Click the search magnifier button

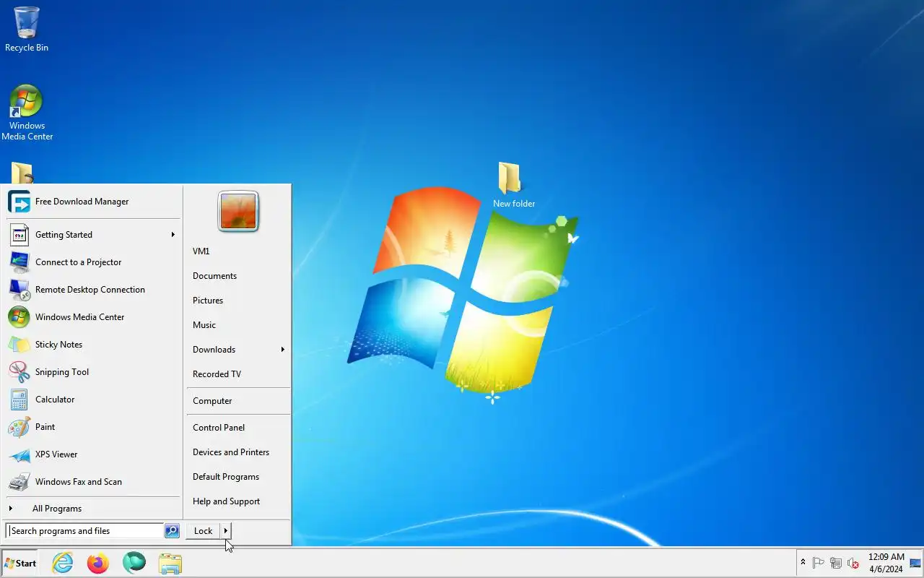[x=172, y=531]
